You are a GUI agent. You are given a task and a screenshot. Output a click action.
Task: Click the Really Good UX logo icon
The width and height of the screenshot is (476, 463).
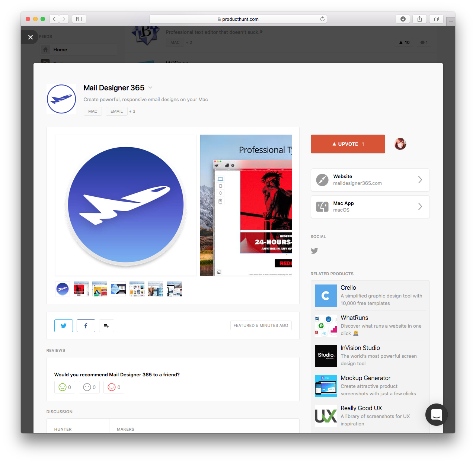[x=326, y=416]
